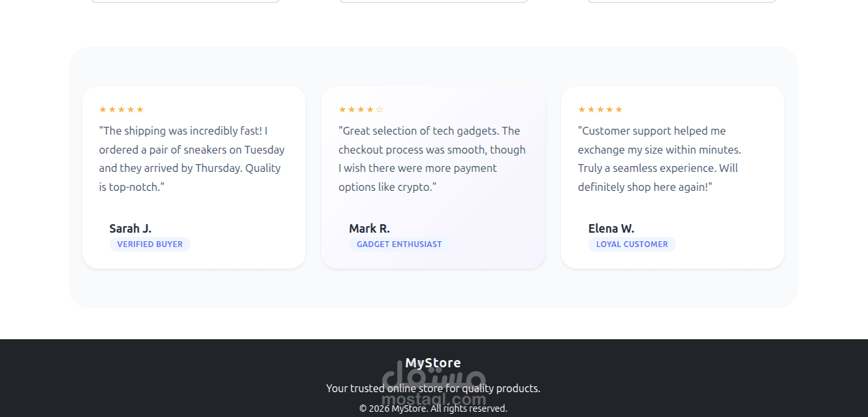Screen dimensions: 868x417
Task: Click the review text about tech gadgets
Action: click(432, 159)
